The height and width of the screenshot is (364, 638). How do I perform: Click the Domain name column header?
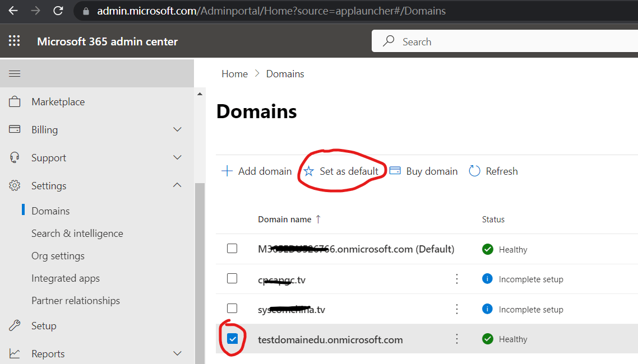pos(284,220)
